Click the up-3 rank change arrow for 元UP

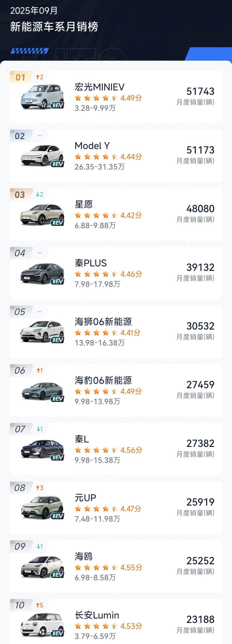(x=39, y=488)
